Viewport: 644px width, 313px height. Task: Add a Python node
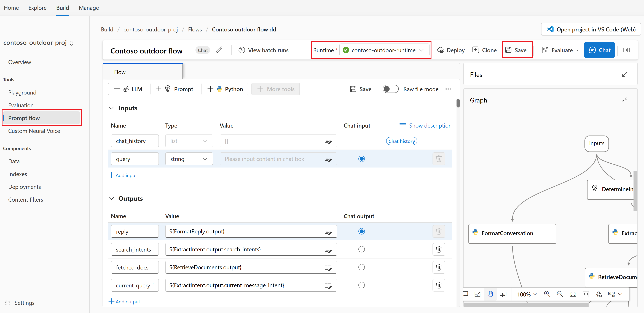(x=225, y=89)
